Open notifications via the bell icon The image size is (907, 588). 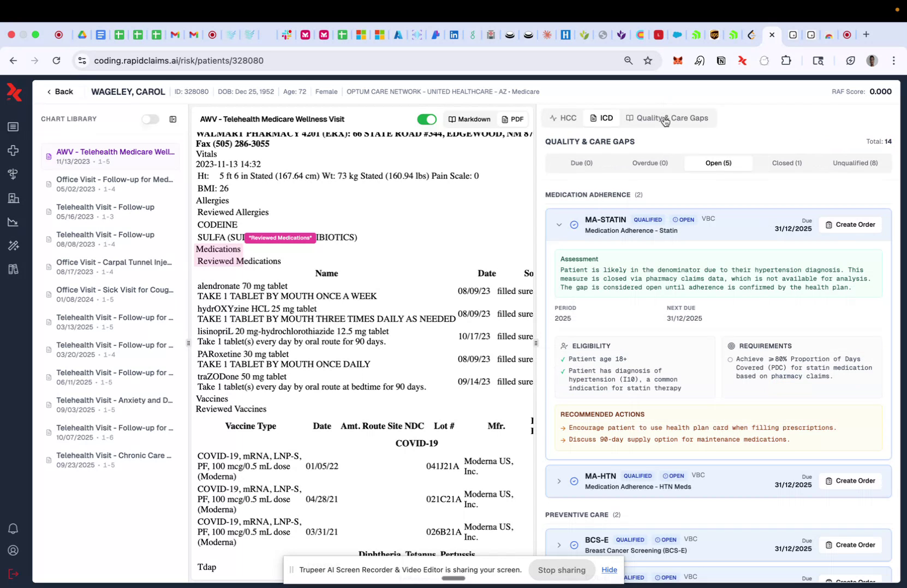(x=14, y=529)
